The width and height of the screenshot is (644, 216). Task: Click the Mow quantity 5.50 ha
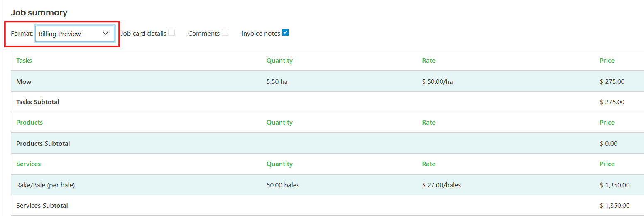(277, 82)
